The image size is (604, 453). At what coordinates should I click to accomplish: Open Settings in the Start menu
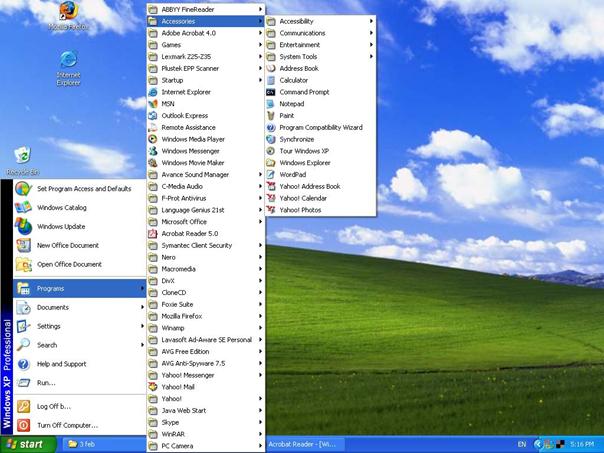[49, 326]
